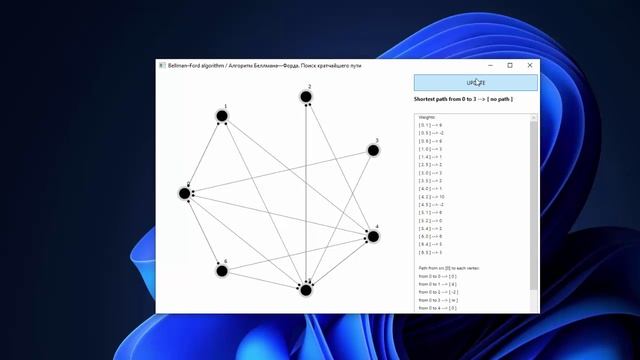Maximize the Bellman-Ford algorithm window
This screenshot has height=360, width=640.
click(510, 65)
